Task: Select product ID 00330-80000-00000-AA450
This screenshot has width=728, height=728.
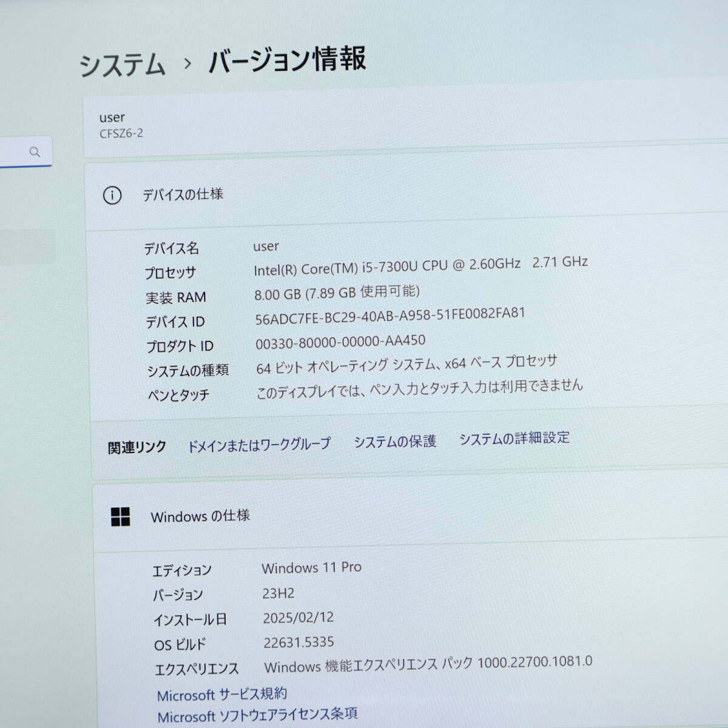Action: click(x=340, y=342)
